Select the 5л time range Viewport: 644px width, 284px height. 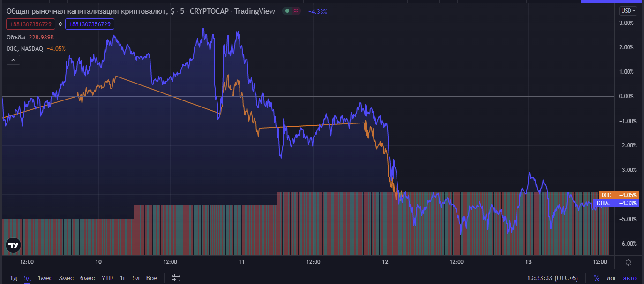(x=136, y=278)
